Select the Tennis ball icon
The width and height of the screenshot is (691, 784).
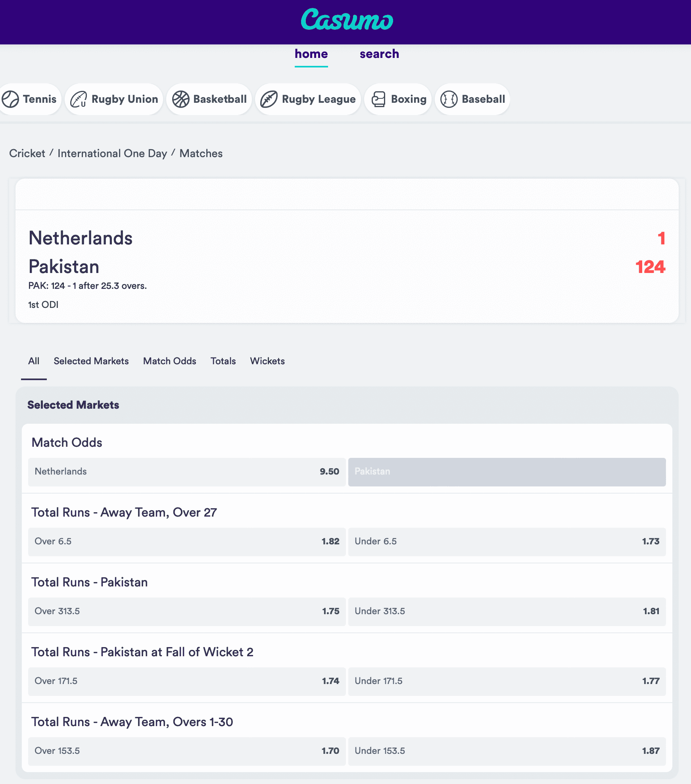(10, 99)
